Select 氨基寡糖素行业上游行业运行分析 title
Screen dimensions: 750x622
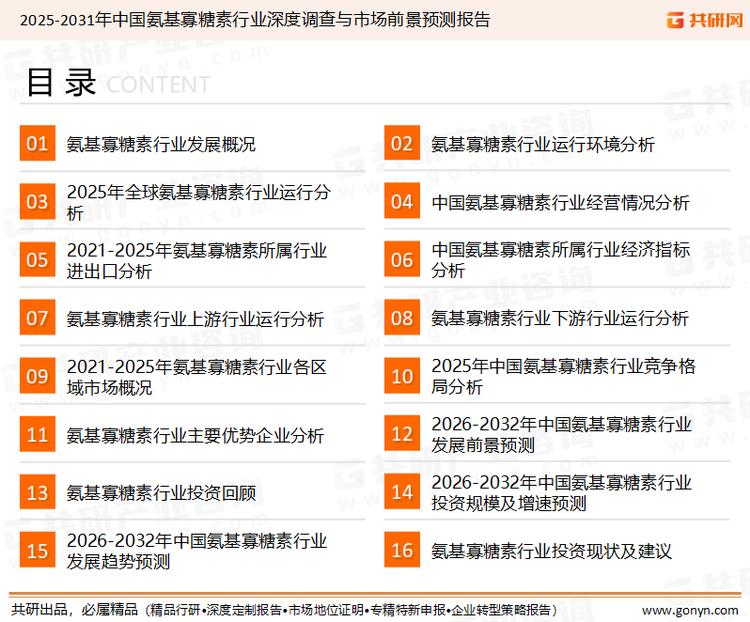point(195,319)
